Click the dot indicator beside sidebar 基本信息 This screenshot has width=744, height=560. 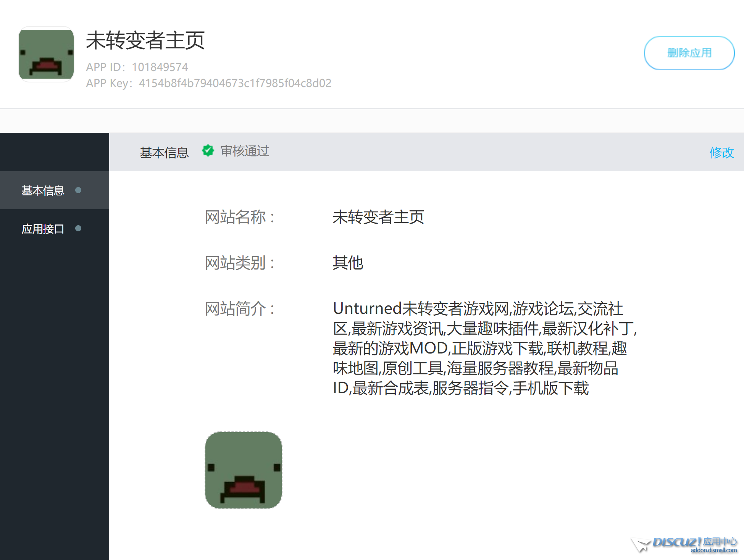tap(78, 190)
